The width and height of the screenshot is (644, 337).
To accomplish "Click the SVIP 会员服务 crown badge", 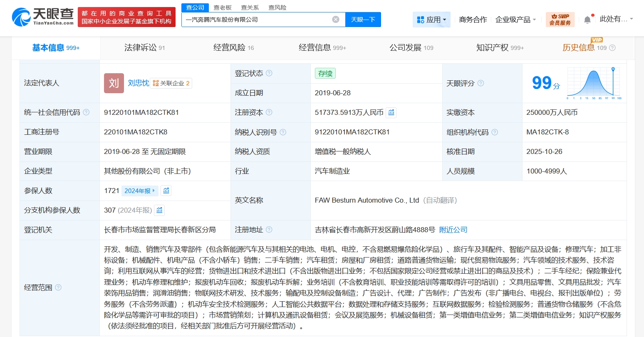I will [x=560, y=19].
